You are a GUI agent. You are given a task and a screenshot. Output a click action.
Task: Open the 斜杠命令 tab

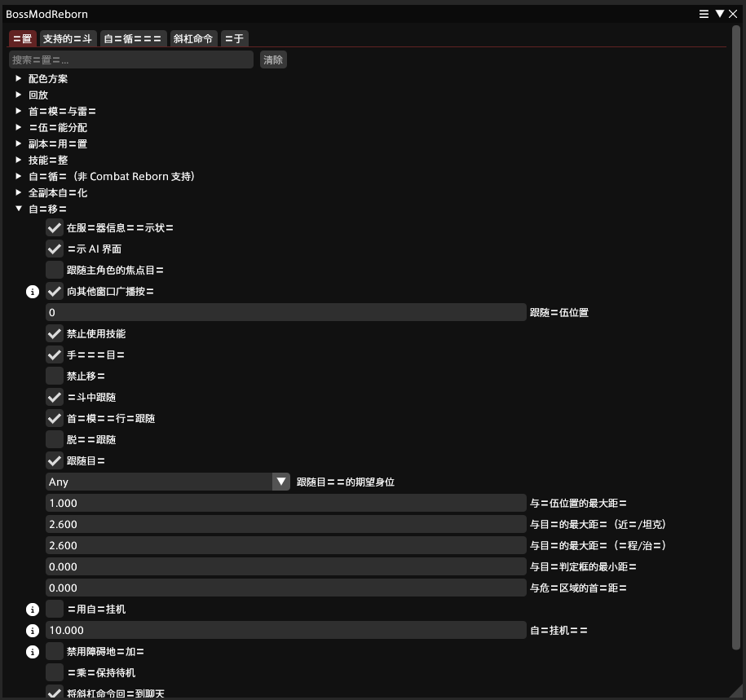click(193, 38)
